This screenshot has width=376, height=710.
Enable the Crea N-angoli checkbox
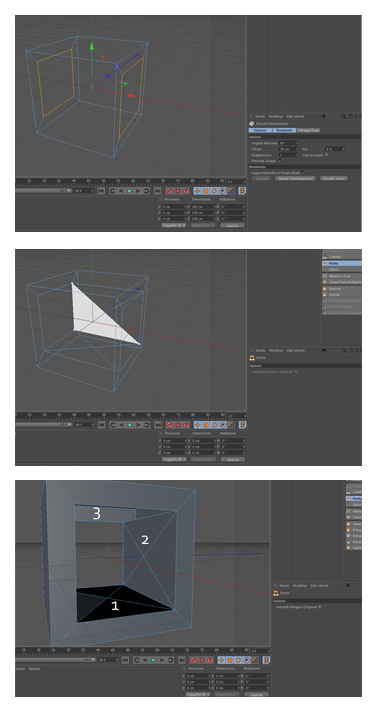click(327, 154)
